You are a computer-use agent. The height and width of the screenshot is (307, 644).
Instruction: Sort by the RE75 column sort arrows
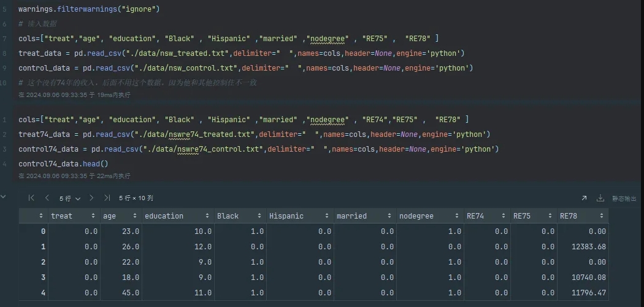point(550,216)
